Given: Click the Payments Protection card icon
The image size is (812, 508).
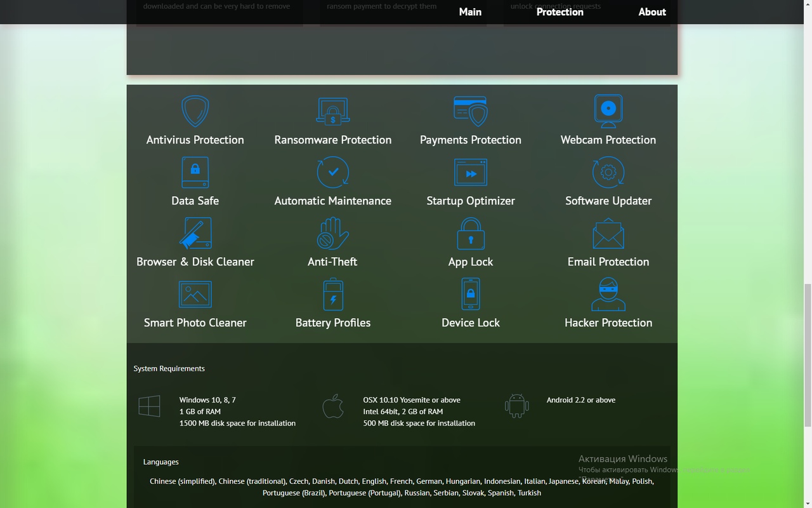Looking at the screenshot, I should (x=470, y=112).
